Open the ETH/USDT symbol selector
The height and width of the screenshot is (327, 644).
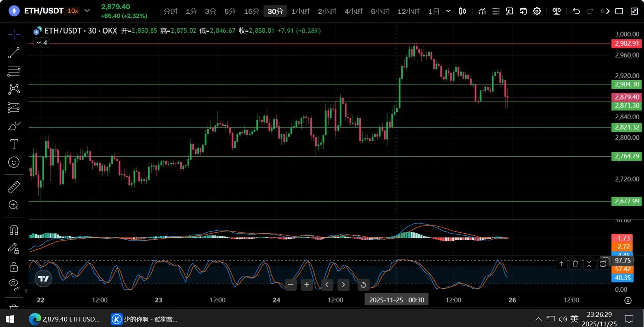pyautogui.click(x=44, y=11)
